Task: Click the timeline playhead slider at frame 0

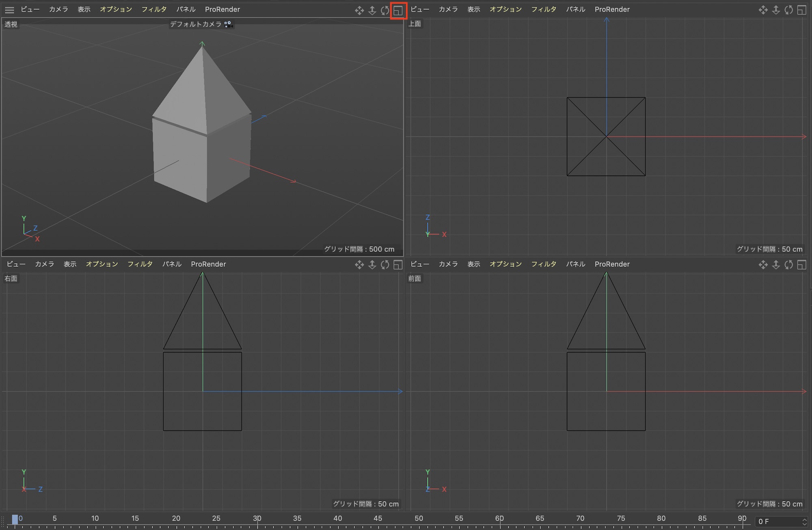Action: click(15, 519)
